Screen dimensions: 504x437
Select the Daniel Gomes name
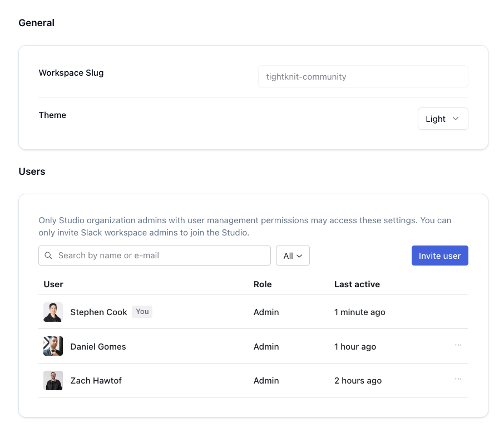(x=98, y=347)
